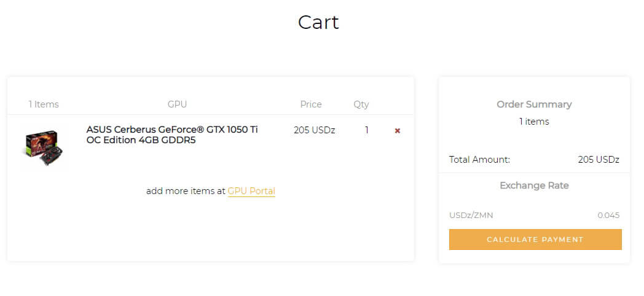Click the Qty column header
This screenshot has width=644, height=296.
click(x=361, y=104)
